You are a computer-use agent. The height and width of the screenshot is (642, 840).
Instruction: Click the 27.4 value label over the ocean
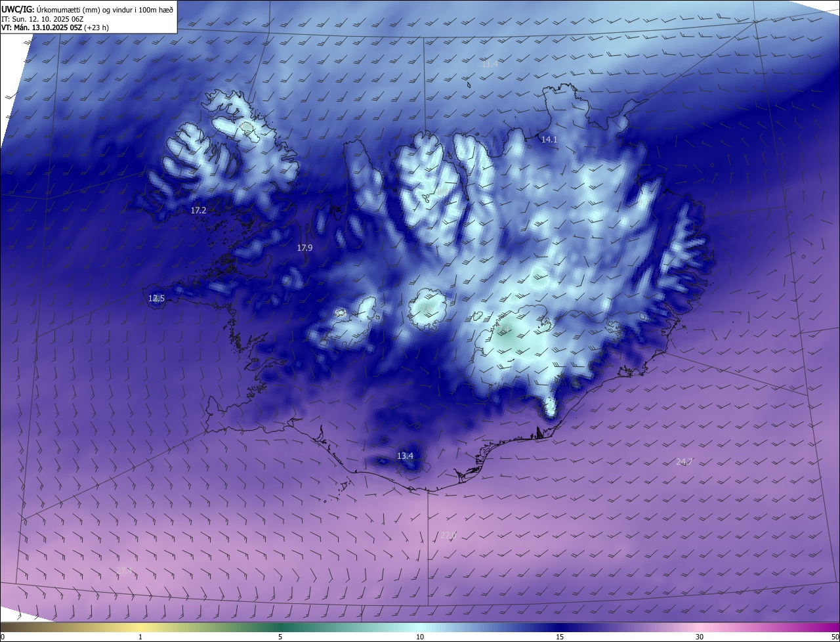pos(124,570)
